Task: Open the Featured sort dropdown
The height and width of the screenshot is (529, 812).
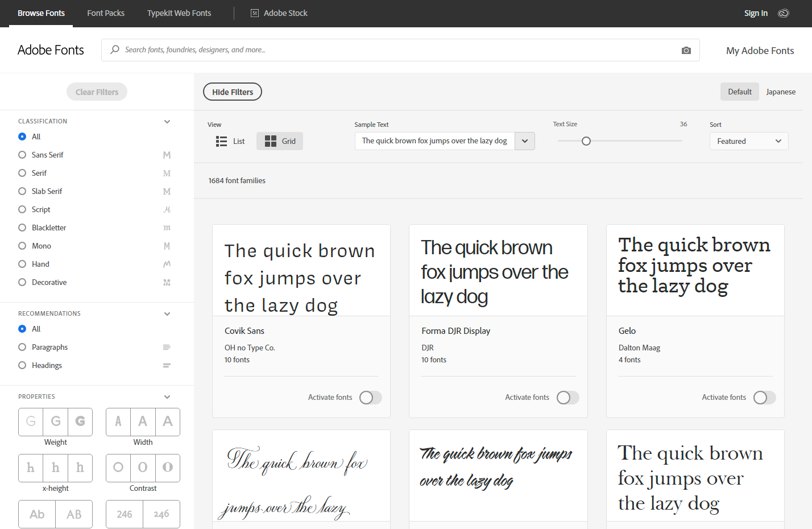Action: point(749,141)
